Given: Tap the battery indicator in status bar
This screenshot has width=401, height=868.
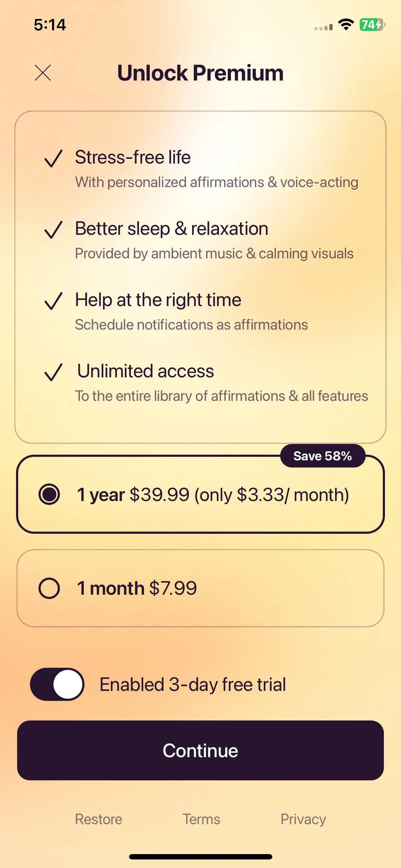Looking at the screenshot, I should pyautogui.click(x=372, y=25).
